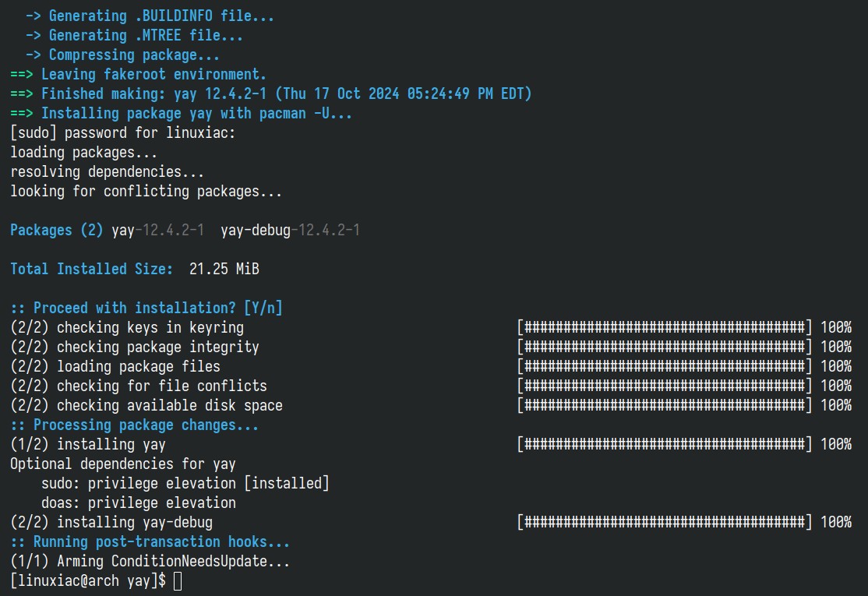Click the 'yay-debug-12.4.2-1' package name
Image resolution: width=868 pixels, height=596 pixels.
click(290, 230)
